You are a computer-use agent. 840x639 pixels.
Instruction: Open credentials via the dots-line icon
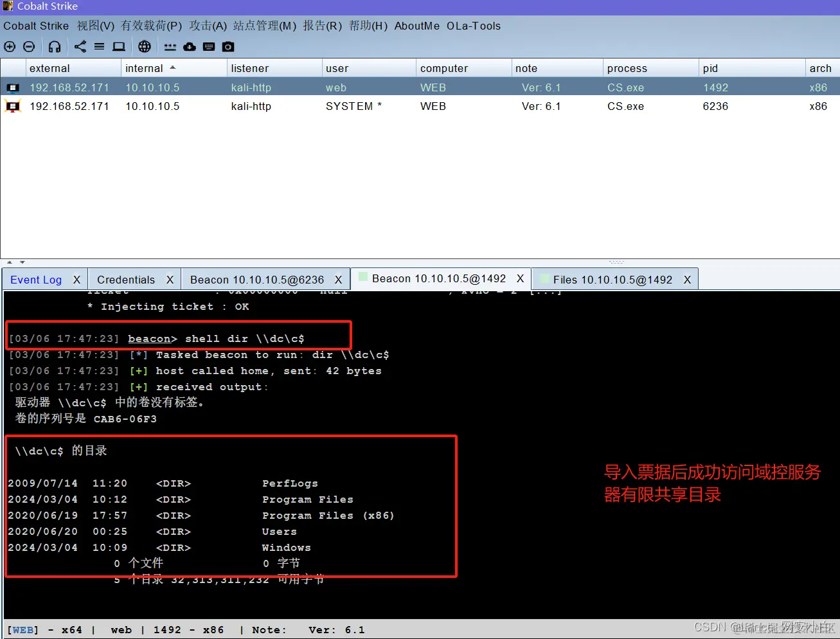click(x=170, y=46)
